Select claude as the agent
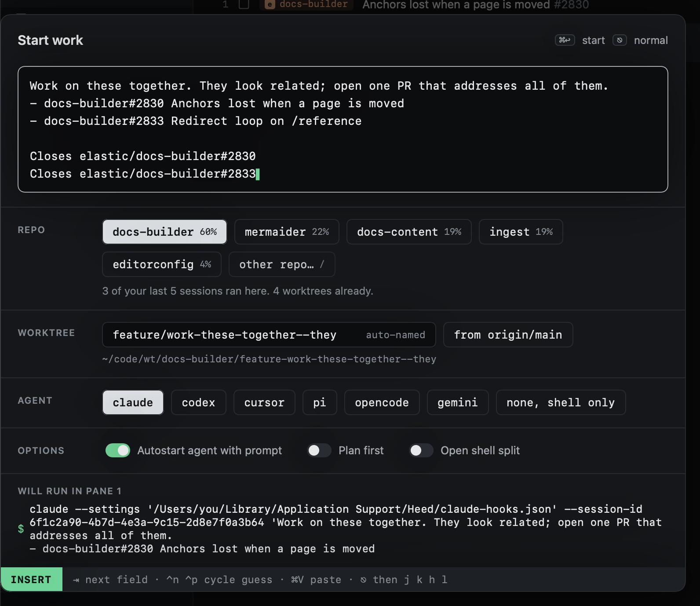This screenshot has width=700, height=606. pos(133,402)
